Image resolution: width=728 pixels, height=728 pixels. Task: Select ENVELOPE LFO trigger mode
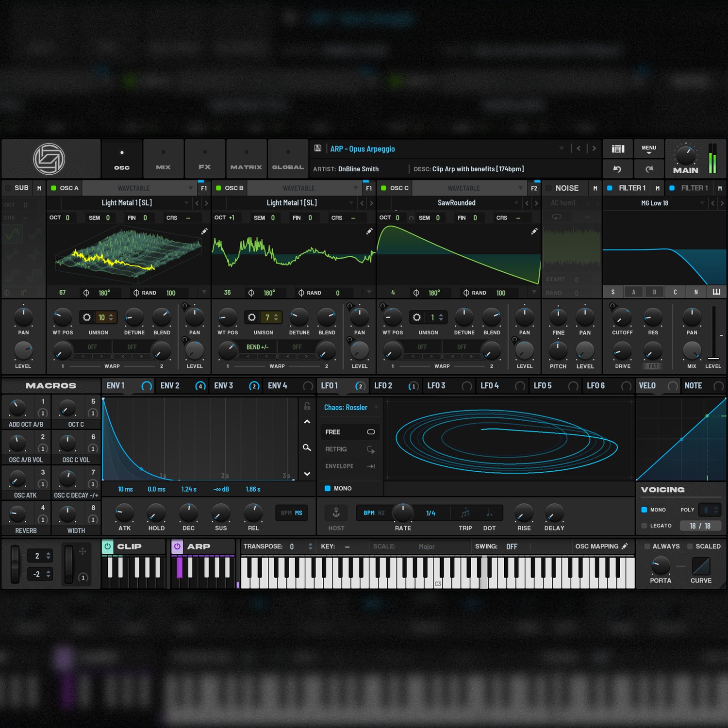(x=350, y=466)
